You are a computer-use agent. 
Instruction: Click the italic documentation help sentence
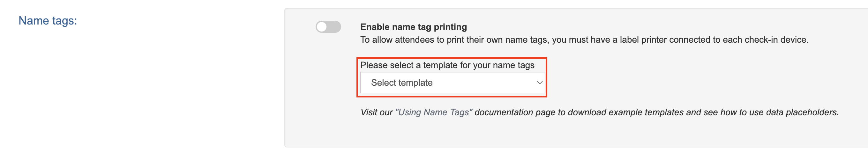(x=599, y=112)
